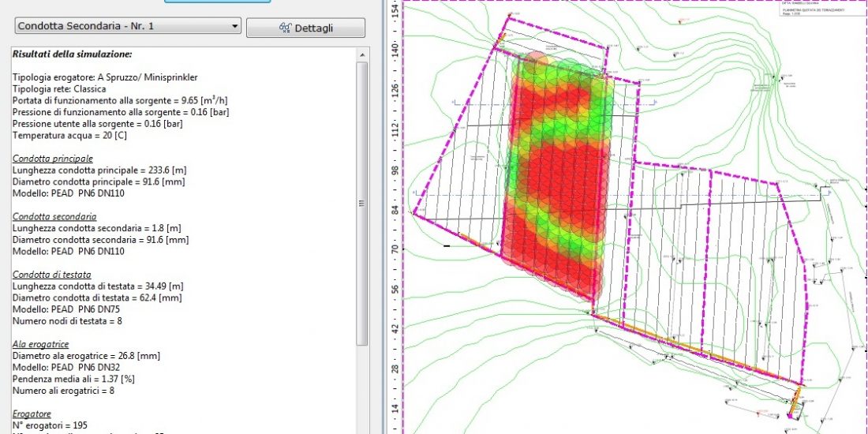Open the Condotta Secondaria - Nr. 1 dropdown
The width and height of the screenshot is (868, 434).
coord(126,26)
